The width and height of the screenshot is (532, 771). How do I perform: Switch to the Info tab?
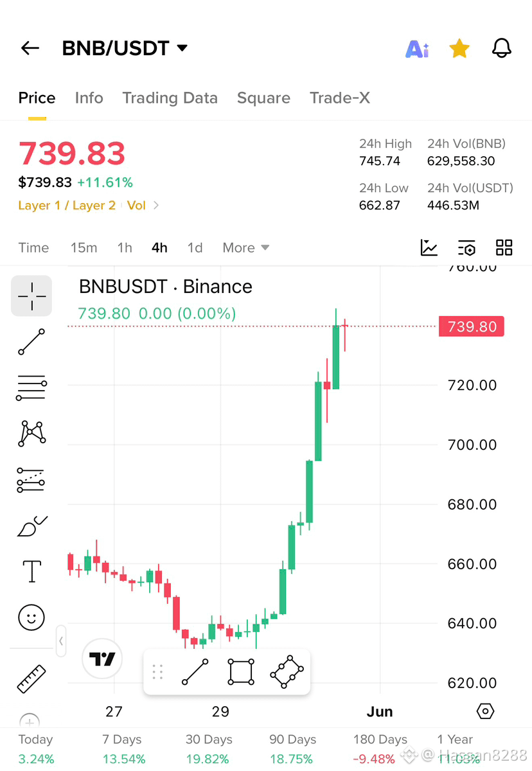89,98
